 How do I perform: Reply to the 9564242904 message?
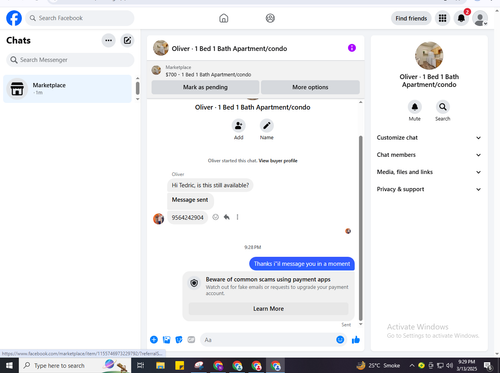[227, 217]
